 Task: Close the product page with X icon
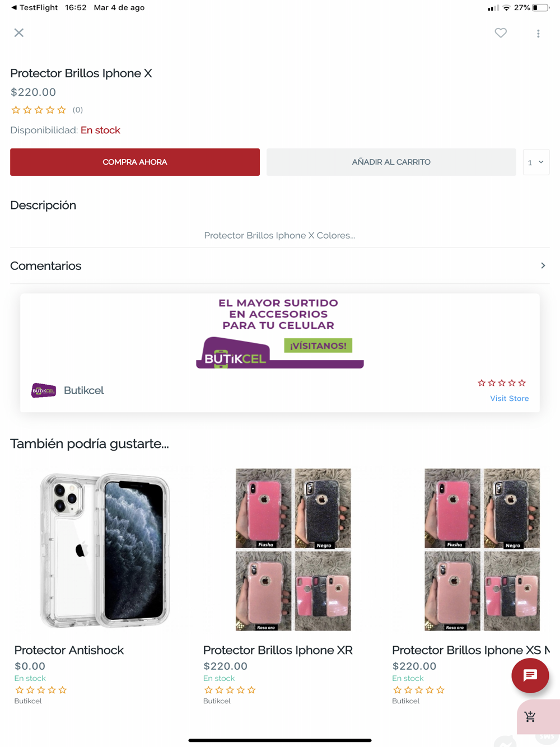click(19, 32)
